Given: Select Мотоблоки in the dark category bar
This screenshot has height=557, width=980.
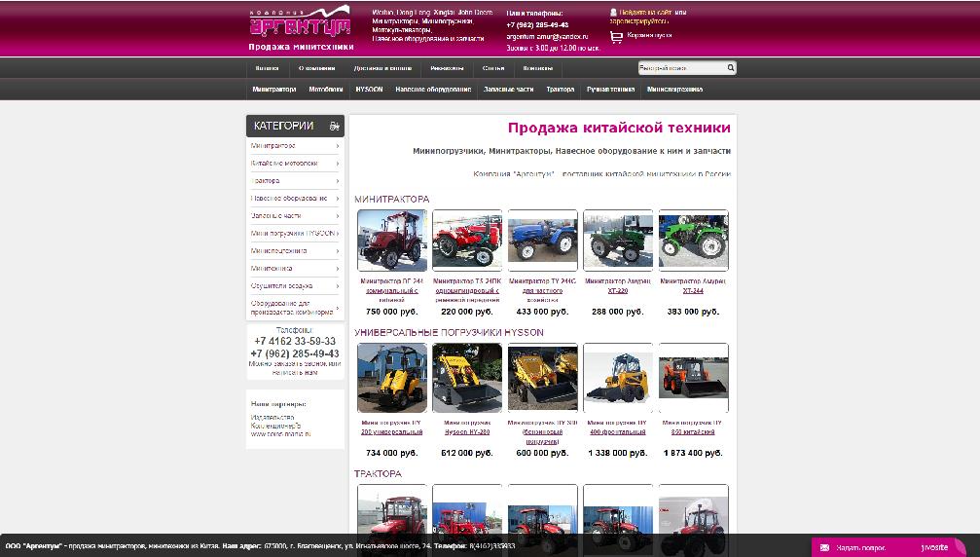Looking at the screenshot, I should [x=326, y=90].
